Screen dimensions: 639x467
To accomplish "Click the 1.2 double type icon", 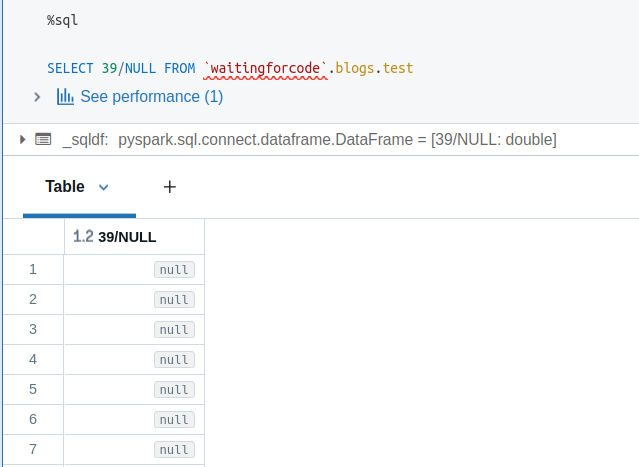I will 83,236.
